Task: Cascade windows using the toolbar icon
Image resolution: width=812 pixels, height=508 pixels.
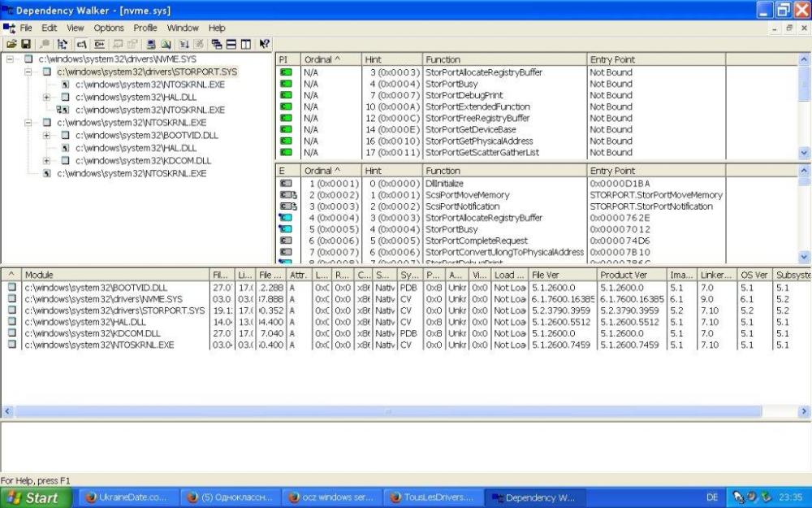Action: point(217,44)
